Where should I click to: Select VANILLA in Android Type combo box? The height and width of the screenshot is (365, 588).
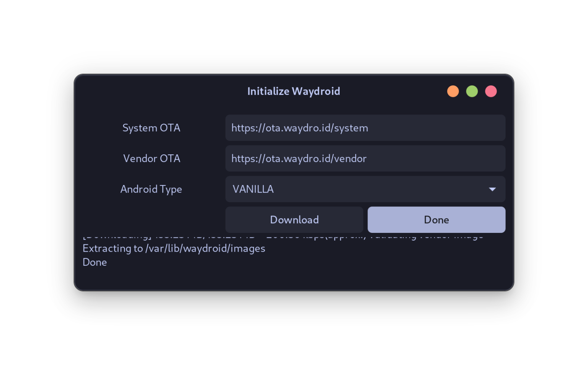point(365,189)
